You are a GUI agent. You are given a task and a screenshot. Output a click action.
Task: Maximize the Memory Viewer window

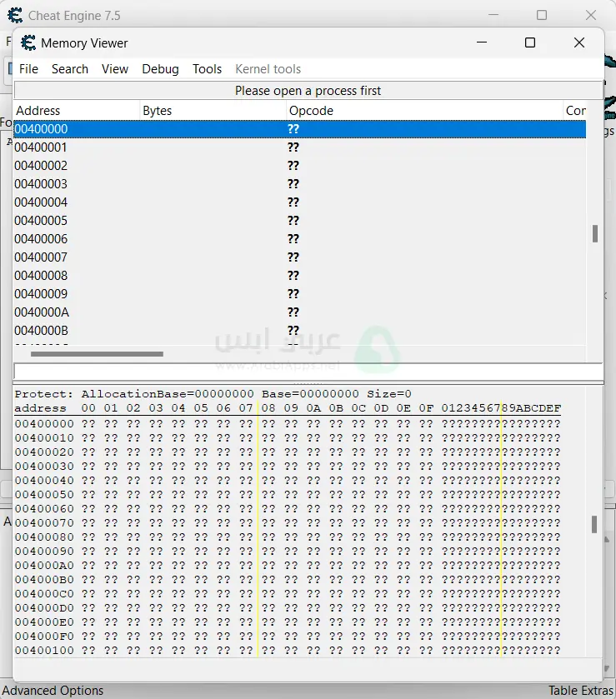tap(529, 43)
